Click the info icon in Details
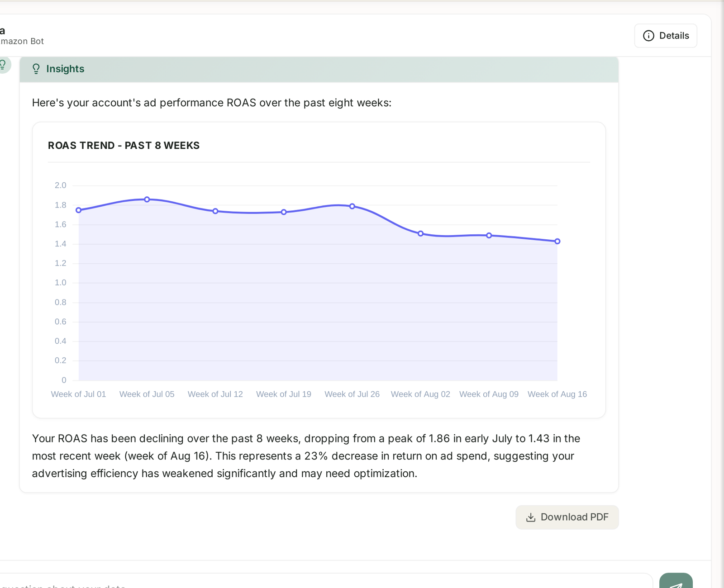This screenshot has width=724, height=588. click(648, 36)
